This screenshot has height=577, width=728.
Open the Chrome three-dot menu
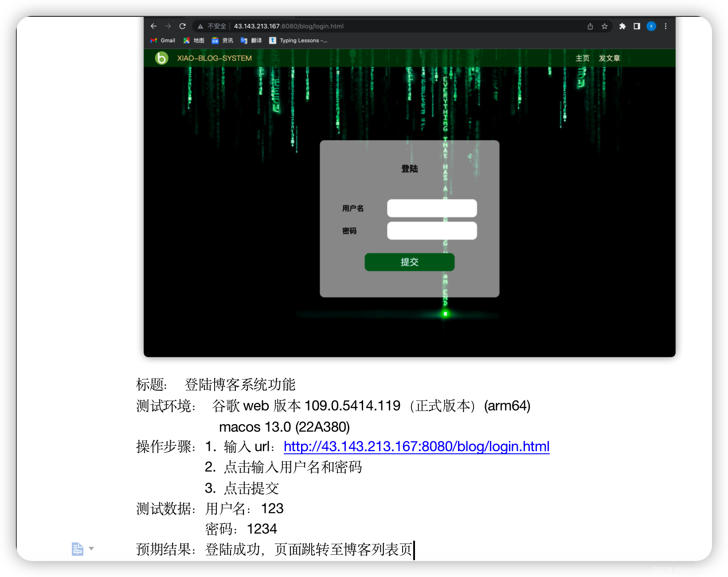pyautogui.click(x=665, y=26)
